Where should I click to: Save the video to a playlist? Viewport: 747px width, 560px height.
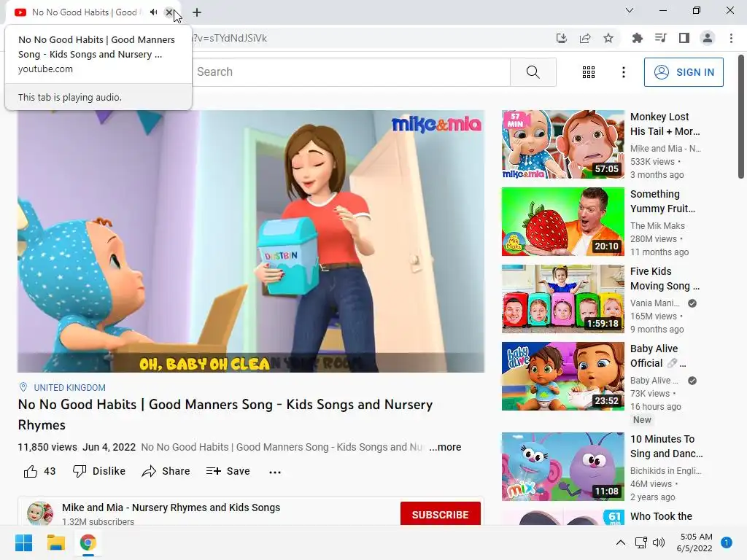click(x=228, y=472)
